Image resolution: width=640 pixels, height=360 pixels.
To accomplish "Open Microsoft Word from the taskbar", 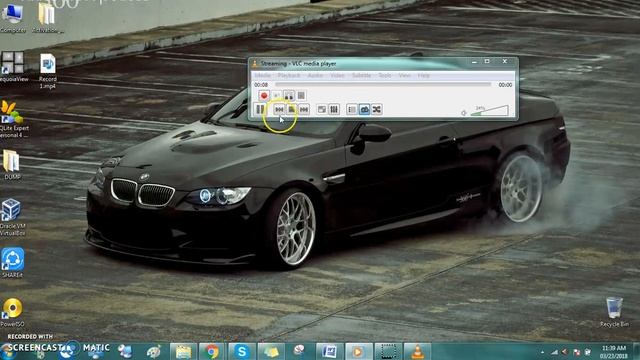I will pyautogui.click(x=329, y=351).
